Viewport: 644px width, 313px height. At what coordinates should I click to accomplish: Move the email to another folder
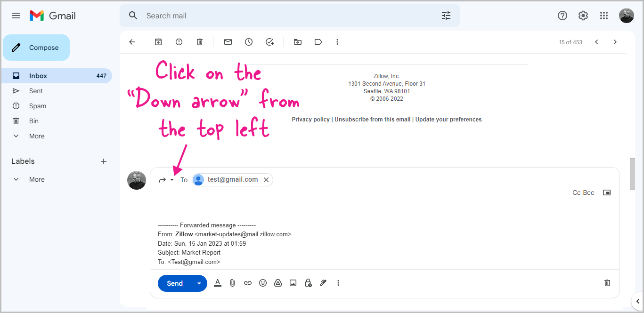pos(297,42)
